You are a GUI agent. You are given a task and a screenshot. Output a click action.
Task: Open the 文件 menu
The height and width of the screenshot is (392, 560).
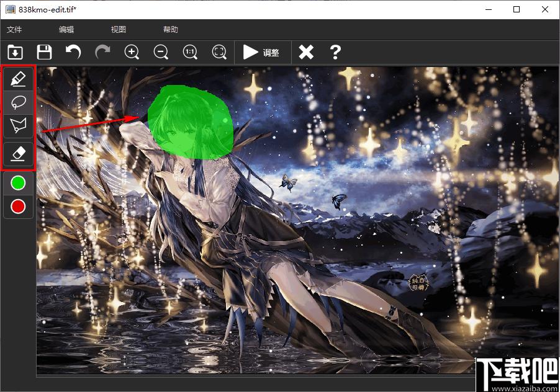[x=14, y=30]
